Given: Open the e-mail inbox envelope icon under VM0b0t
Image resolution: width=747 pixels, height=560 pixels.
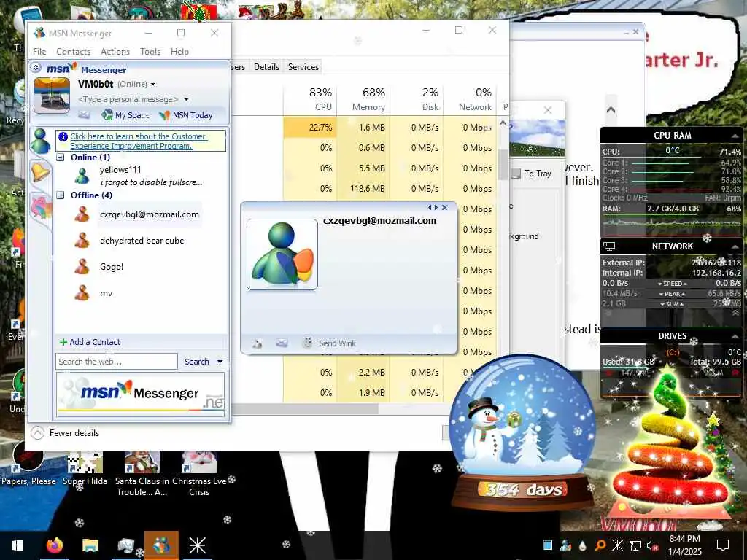Looking at the screenshot, I should (x=84, y=114).
